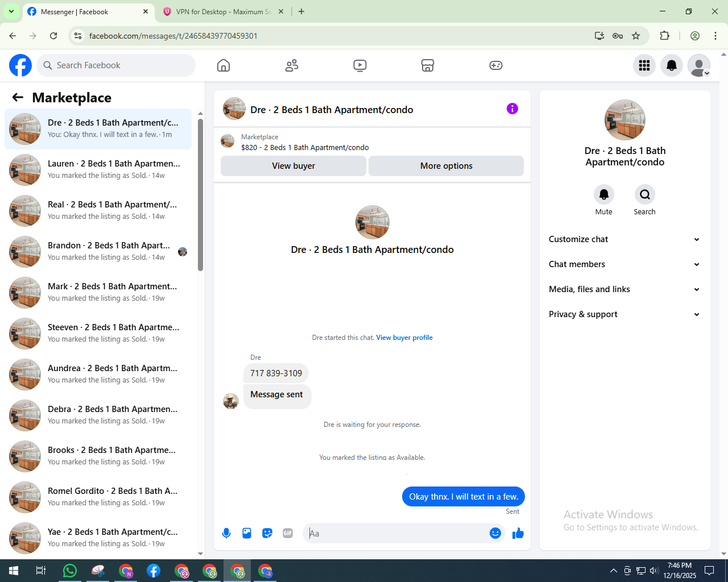Open the Friends icon in top navigation

click(292, 65)
